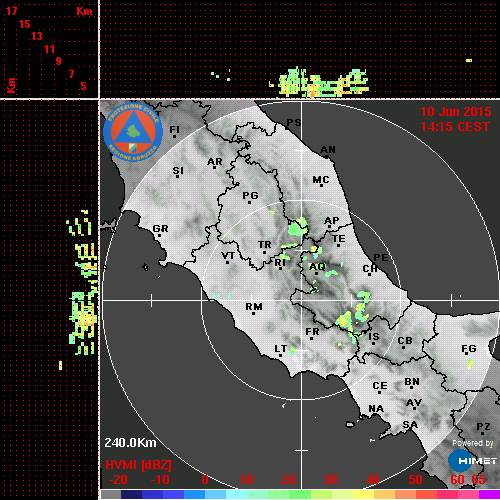Click the NA city label
500x500 pixels.
(376, 408)
